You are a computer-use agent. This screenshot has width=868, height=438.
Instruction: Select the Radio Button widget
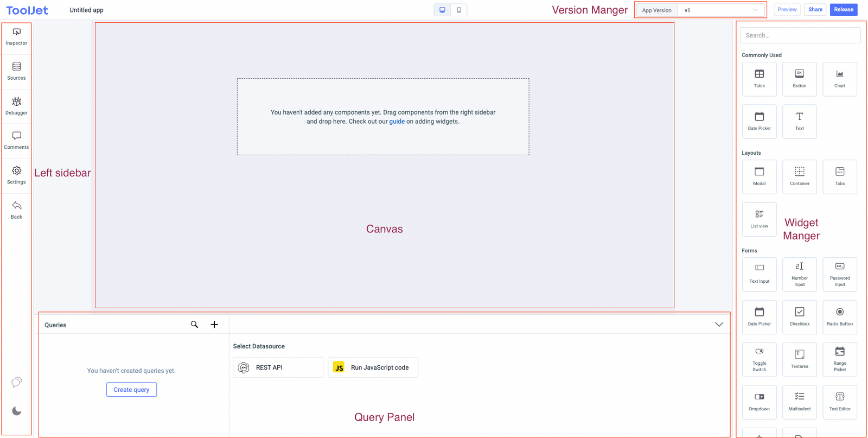840,317
